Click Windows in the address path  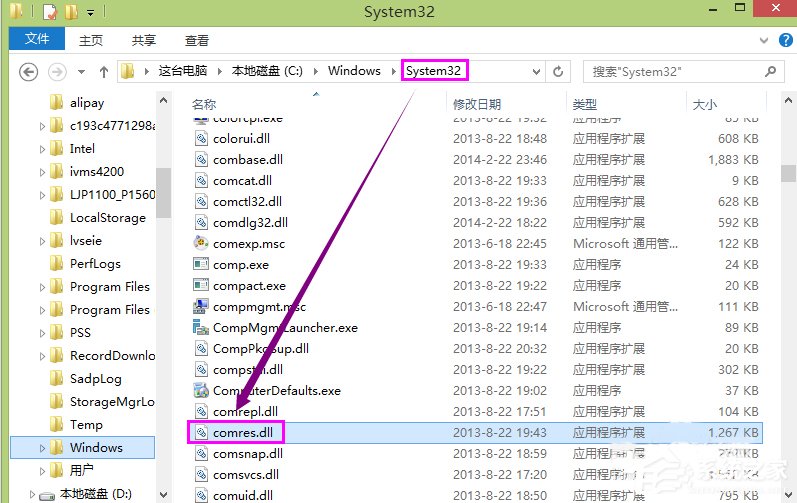click(354, 71)
